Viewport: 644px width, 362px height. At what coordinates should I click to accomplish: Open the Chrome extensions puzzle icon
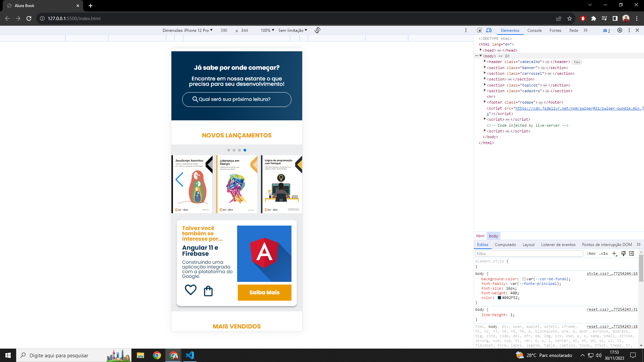click(594, 18)
